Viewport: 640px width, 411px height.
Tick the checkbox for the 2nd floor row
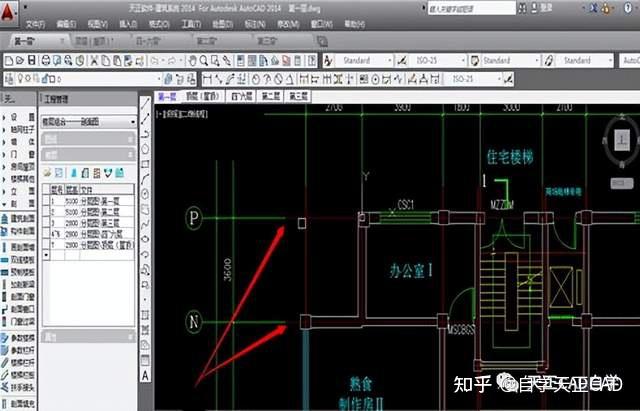(x=46, y=212)
